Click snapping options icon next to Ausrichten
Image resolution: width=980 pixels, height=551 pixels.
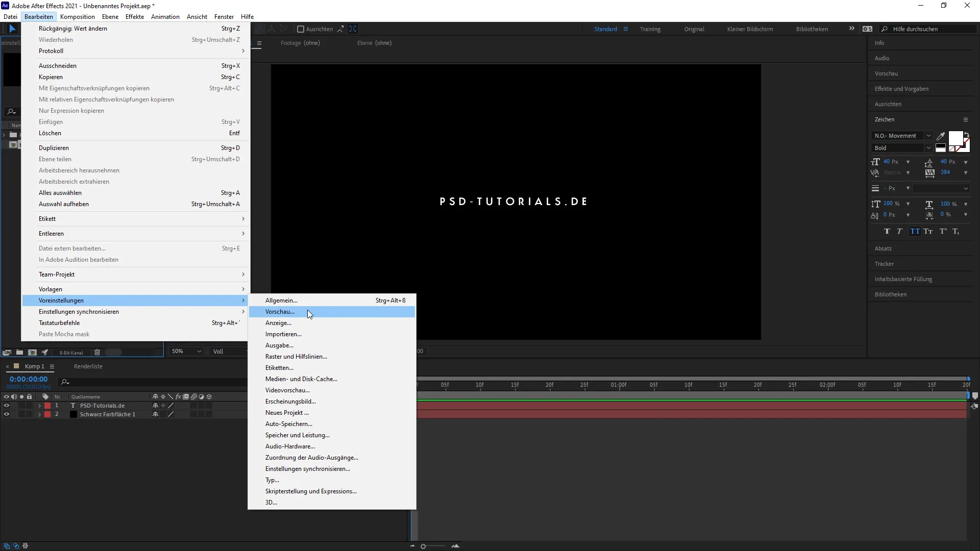340,29
